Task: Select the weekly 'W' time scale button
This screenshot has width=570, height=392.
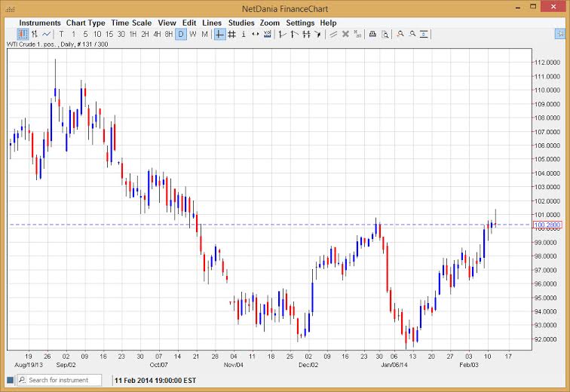Action: point(193,34)
